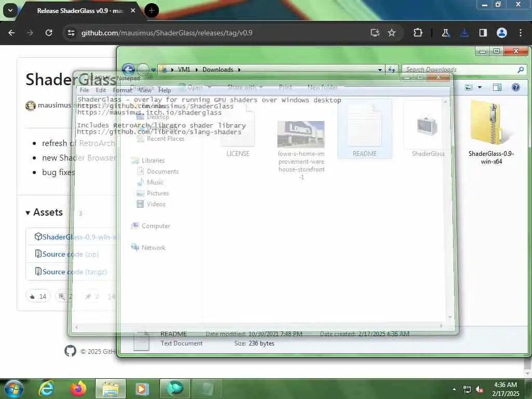The height and width of the screenshot is (399, 532).
Task: Open mausimus author profile link
Action: pyautogui.click(x=54, y=105)
